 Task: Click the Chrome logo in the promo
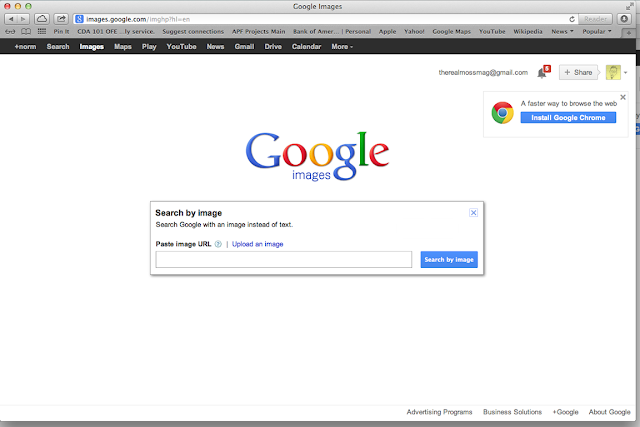click(502, 113)
